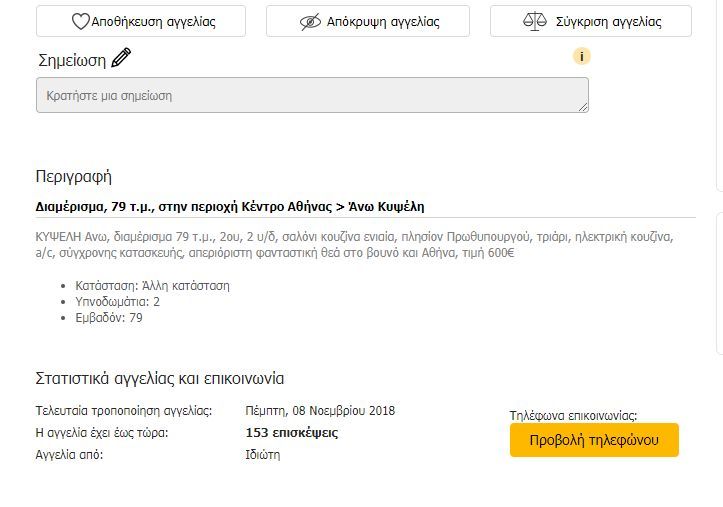Select the Υπνοδωμάτια: 2 list item

(118, 302)
